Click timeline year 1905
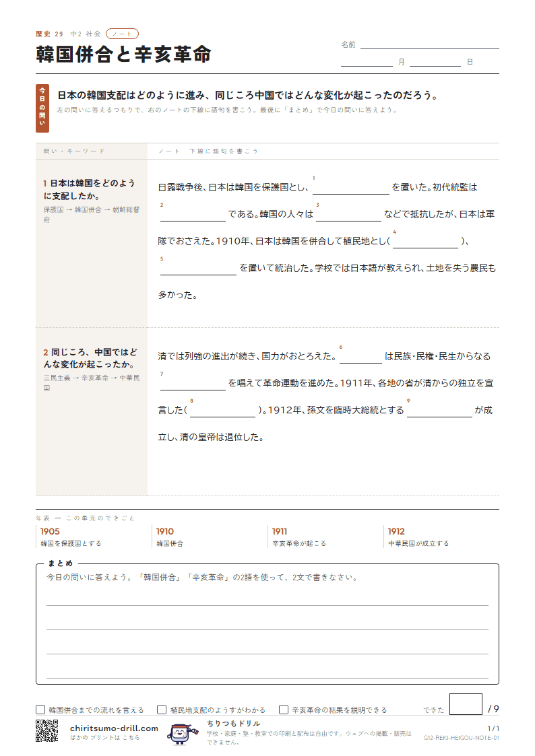 50,531
